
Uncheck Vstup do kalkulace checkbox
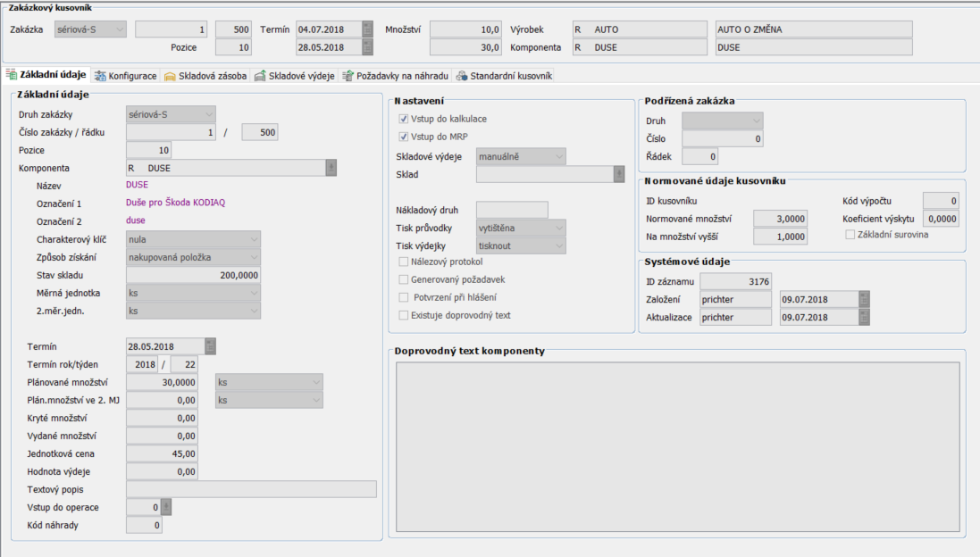click(404, 119)
